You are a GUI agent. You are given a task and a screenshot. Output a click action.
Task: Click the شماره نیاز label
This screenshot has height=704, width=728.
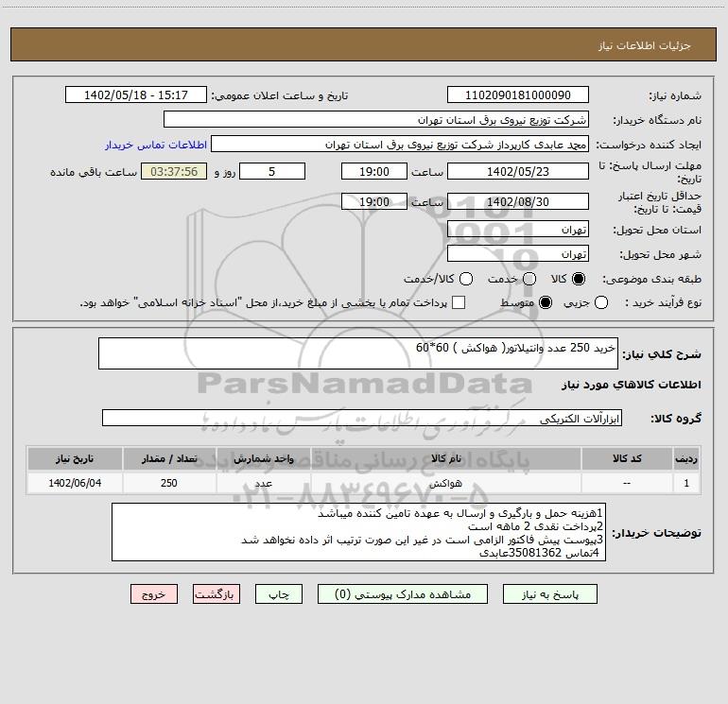coord(675,96)
